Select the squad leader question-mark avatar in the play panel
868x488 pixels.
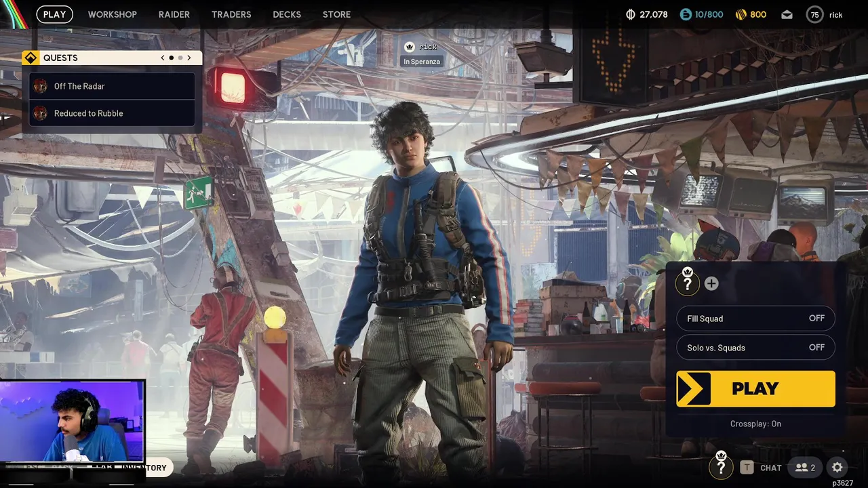tap(687, 283)
